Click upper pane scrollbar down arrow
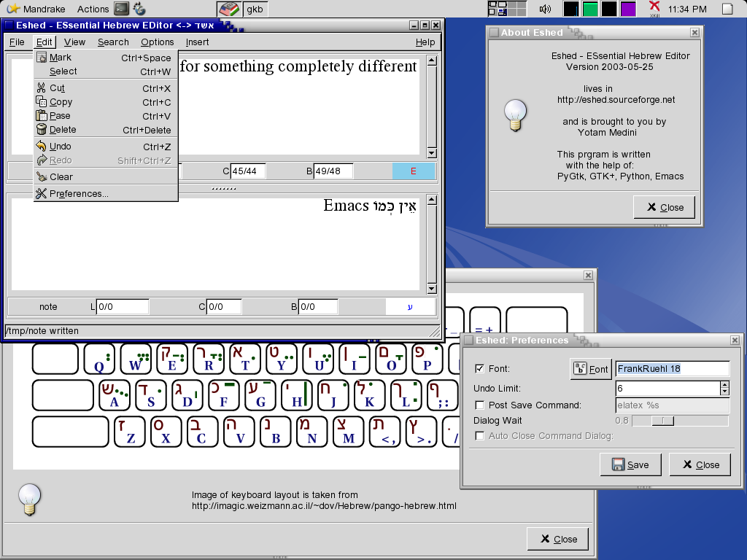This screenshot has height=560, width=747. click(432, 153)
